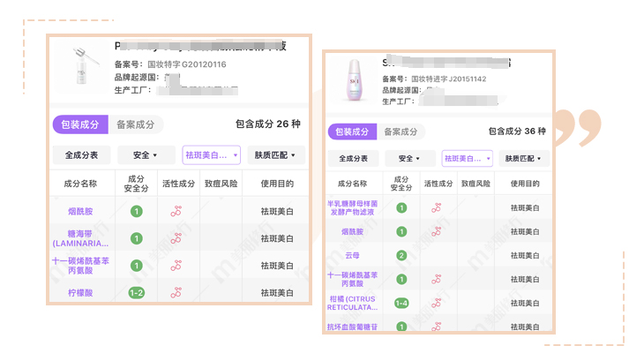Expand 祛斑美白 filter dropdown in left panel

pyautogui.click(x=211, y=155)
